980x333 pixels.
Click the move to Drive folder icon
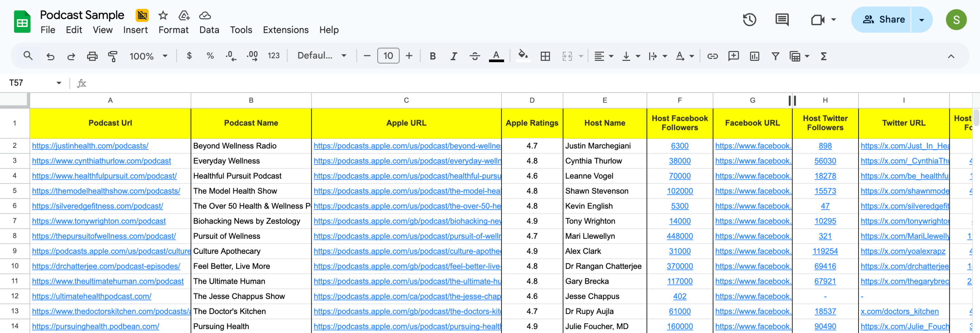(184, 15)
